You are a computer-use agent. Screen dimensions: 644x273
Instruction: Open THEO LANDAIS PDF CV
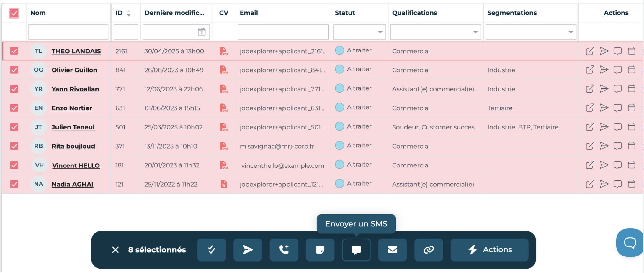point(224,51)
